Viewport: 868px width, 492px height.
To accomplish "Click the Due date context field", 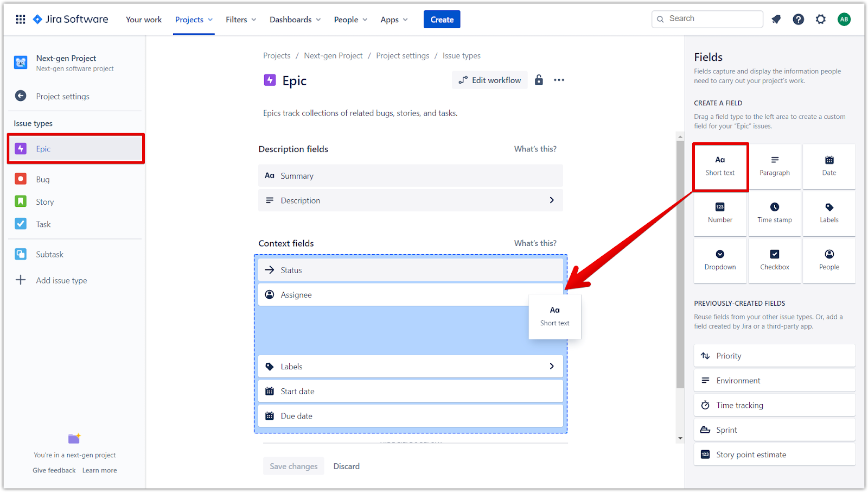I will (x=411, y=416).
